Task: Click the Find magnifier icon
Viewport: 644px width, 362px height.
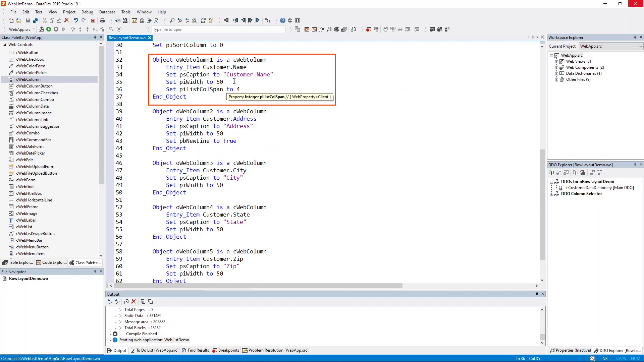Action: coord(172,20)
